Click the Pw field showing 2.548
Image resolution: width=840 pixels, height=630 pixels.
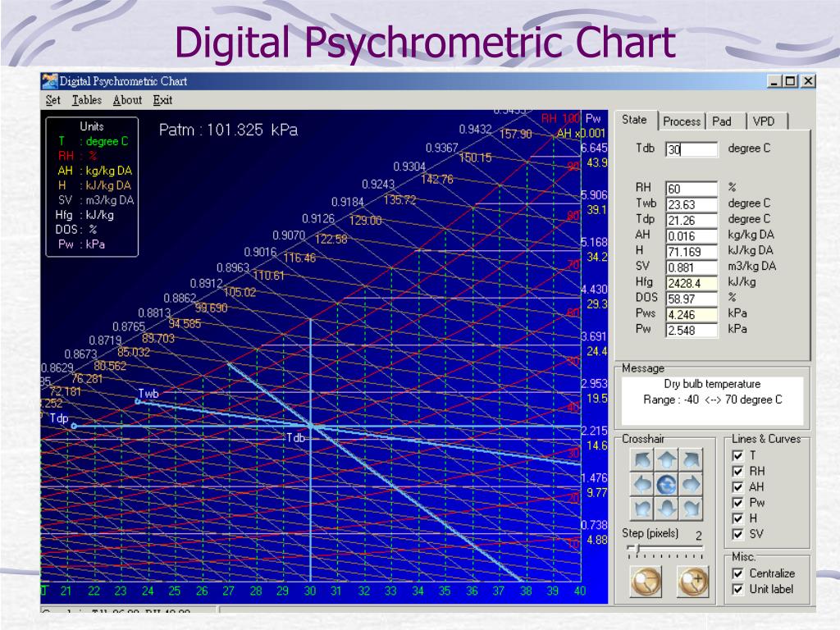692,330
